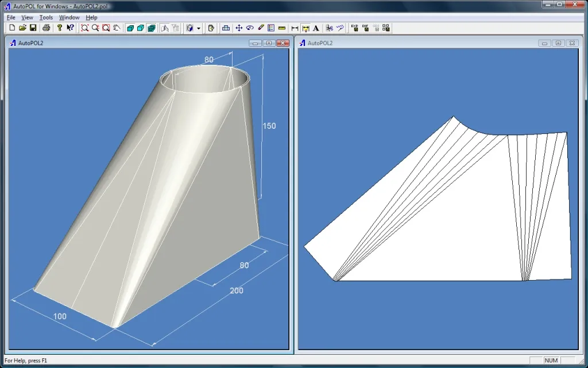The height and width of the screenshot is (368, 588).
Task: Open the Print dialog icon
Action: (47, 28)
